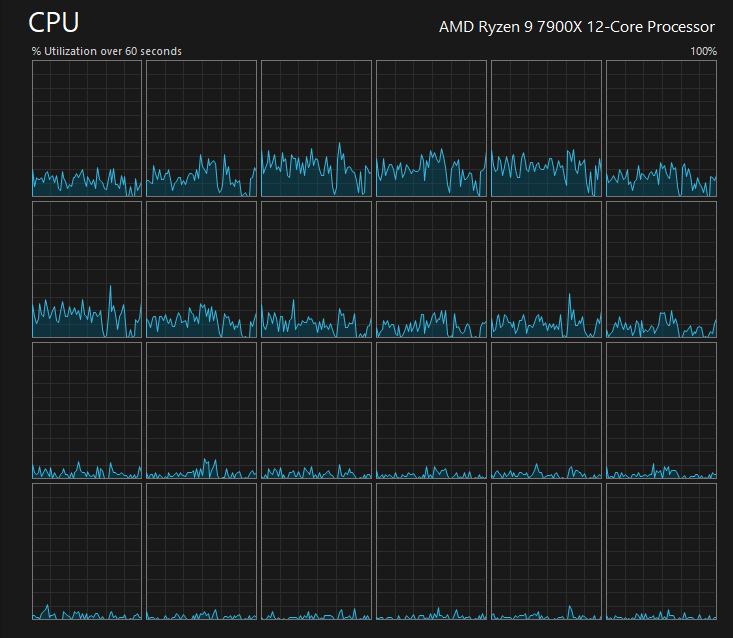Viewport: 733px width, 638px height.
Task: Select the fifth core graph in bottom row
Action: tap(546, 552)
